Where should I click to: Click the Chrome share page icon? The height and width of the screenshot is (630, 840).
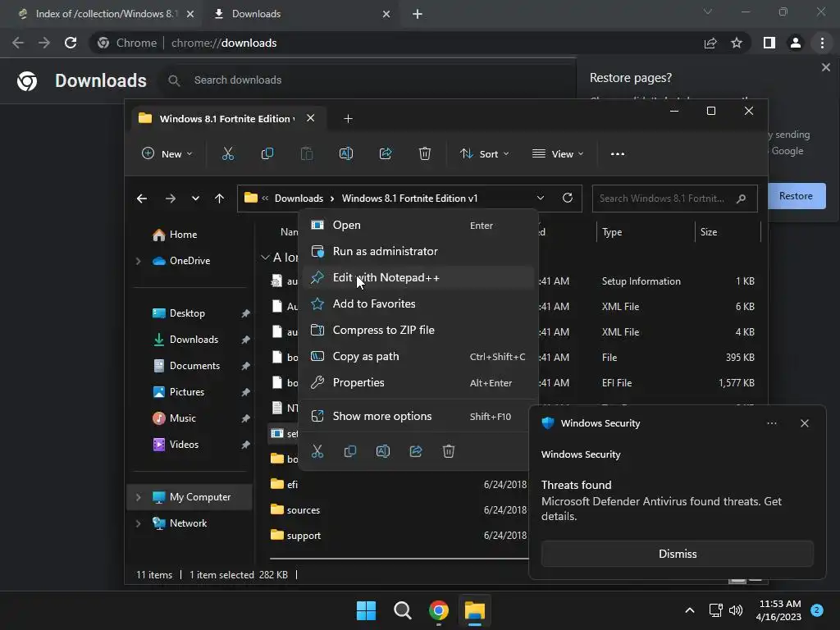[710, 43]
